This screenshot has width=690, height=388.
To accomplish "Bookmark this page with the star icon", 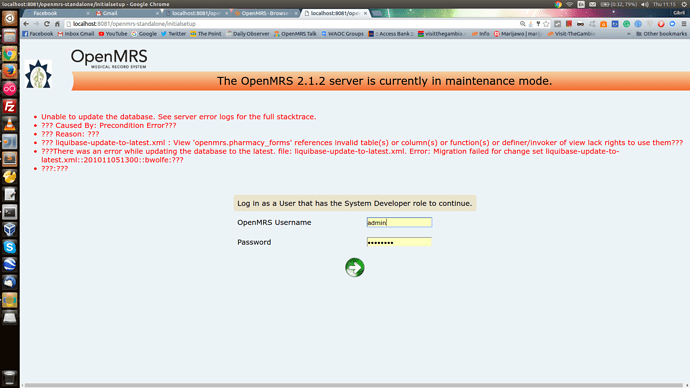I will [546, 24].
